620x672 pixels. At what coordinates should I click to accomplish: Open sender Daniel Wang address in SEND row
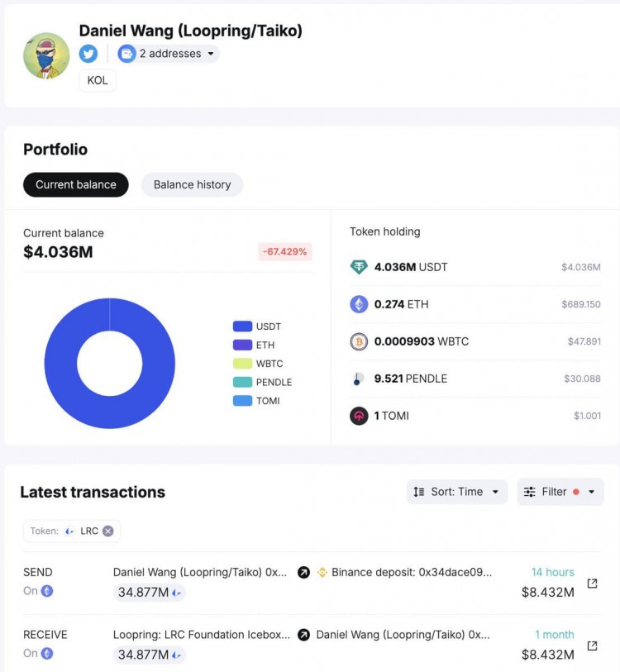point(200,573)
